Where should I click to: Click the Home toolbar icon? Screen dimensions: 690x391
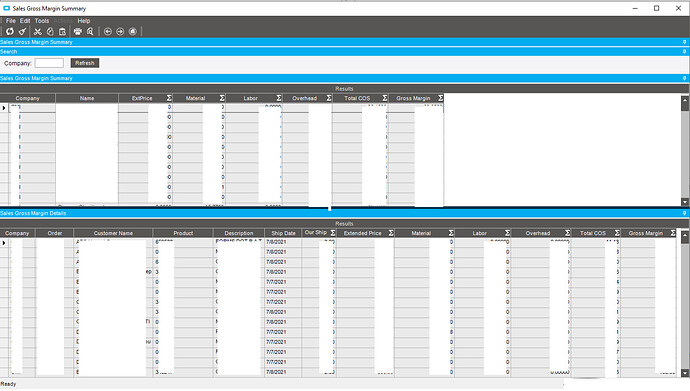(x=132, y=31)
